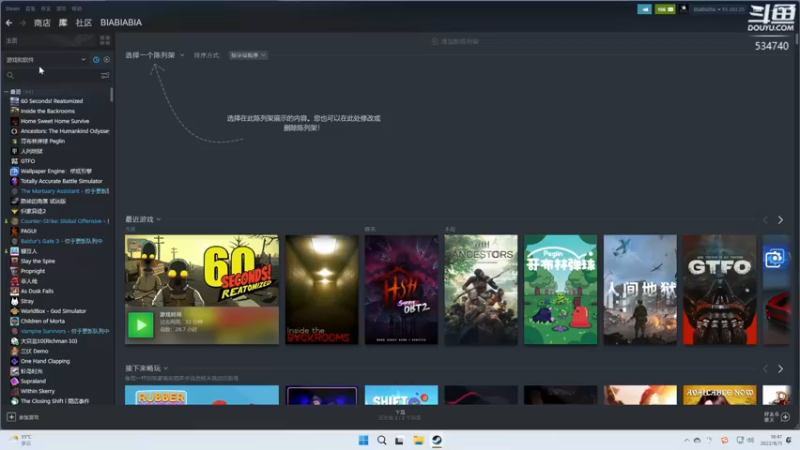Open Home Sweet Home Survive cover

402,289
